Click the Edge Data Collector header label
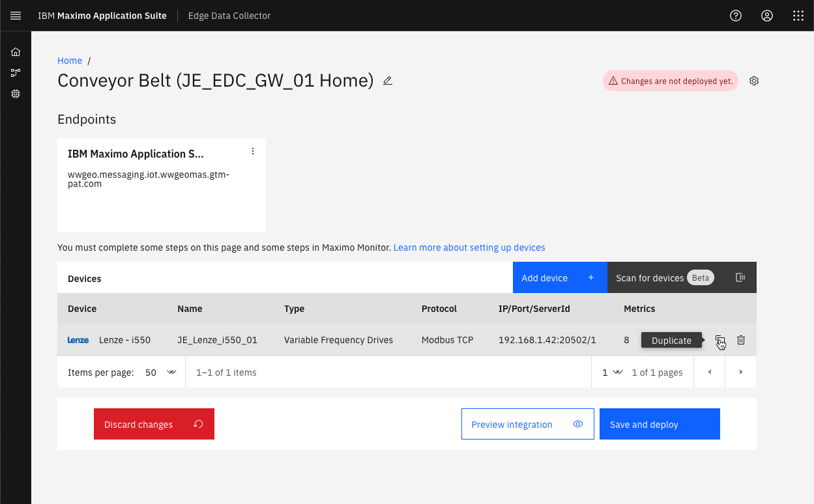This screenshot has height=504, width=814. coord(229,16)
